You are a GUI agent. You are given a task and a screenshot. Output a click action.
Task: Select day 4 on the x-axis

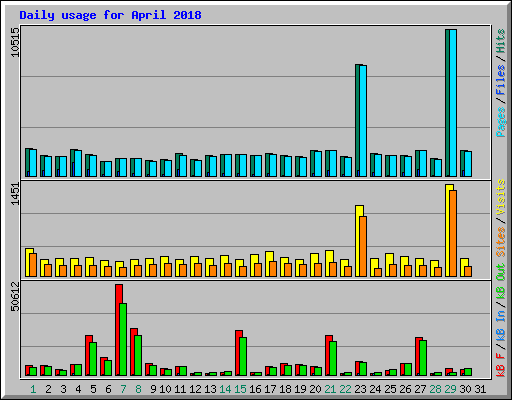[x=78, y=389]
